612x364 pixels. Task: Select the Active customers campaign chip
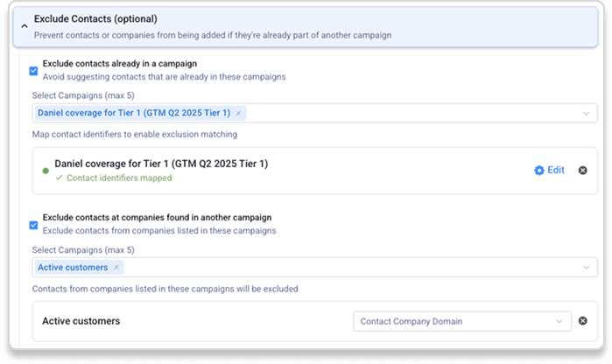(x=73, y=267)
